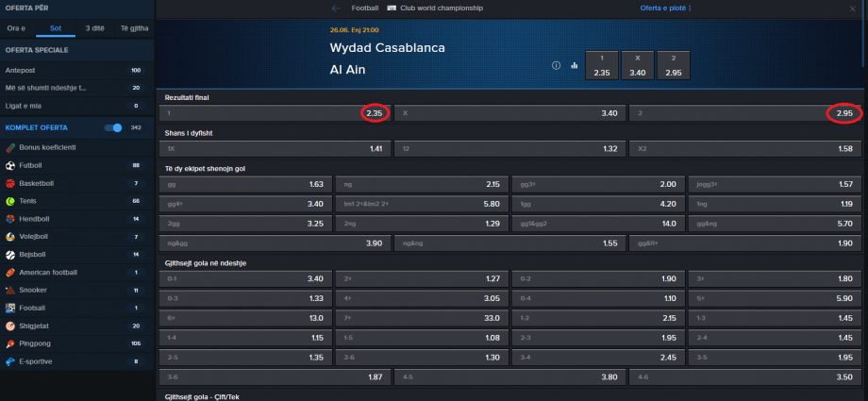This screenshot has height=401, width=868.
Task: Open Më së shumti ndeshje offer
Action: (x=77, y=88)
